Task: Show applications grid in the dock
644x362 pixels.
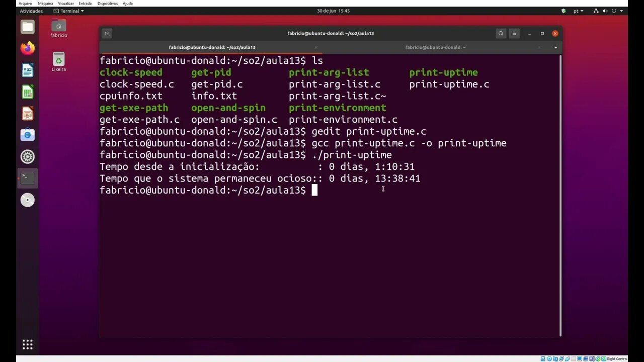Action: pos(28,344)
